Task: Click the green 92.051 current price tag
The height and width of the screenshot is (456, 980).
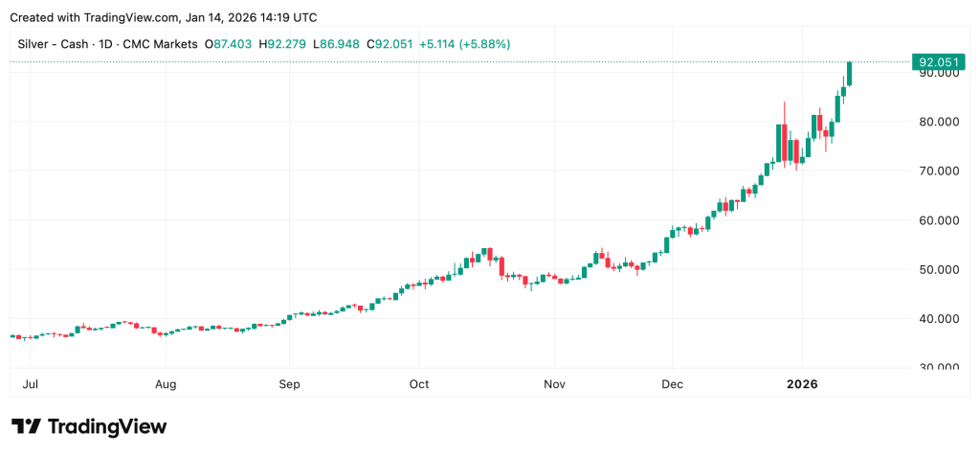Action: pyautogui.click(x=937, y=61)
